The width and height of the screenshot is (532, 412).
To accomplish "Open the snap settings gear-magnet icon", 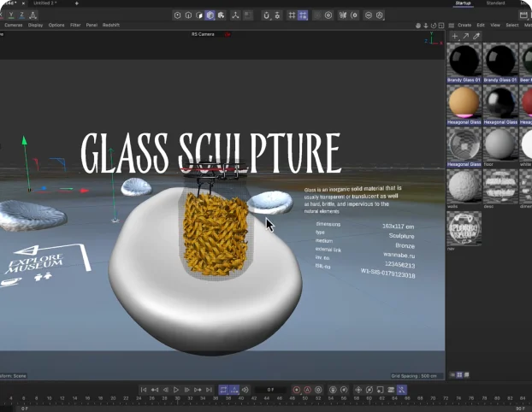I will click(x=277, y=15).
